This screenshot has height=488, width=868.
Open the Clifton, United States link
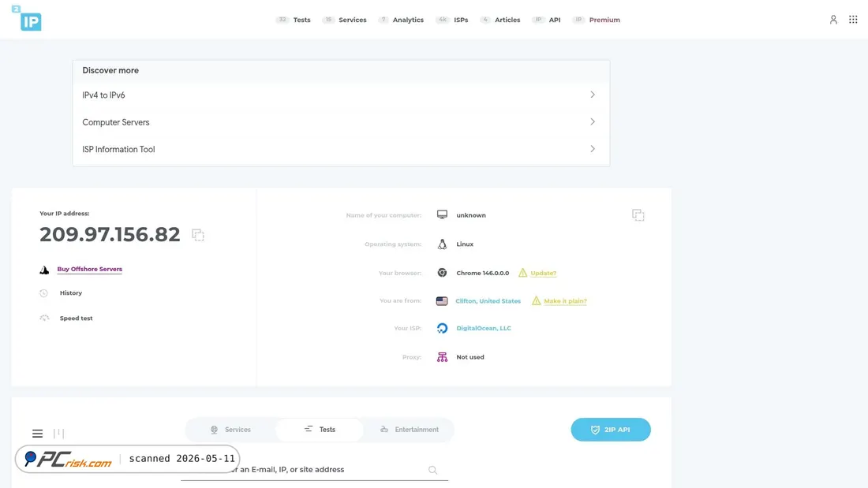(x=488, y=301)
